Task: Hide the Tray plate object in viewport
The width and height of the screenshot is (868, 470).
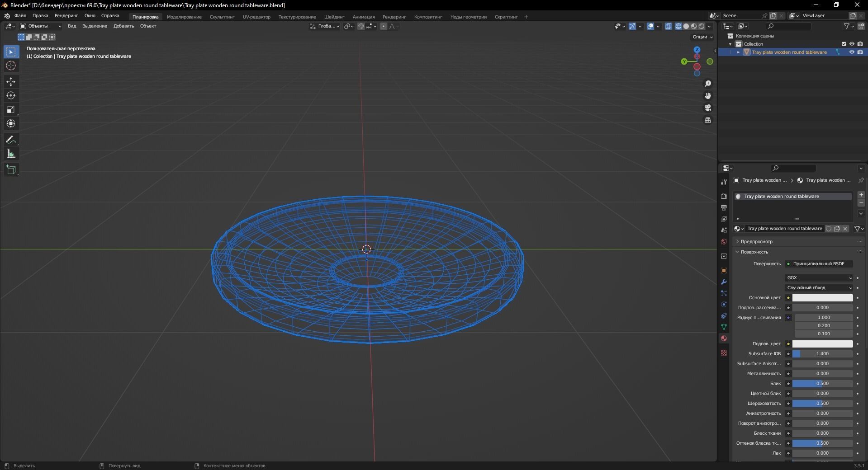Action: click(852, 52)
